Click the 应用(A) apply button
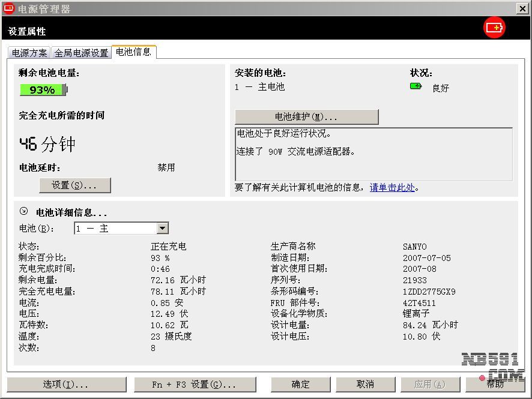This screenshot has height=399, width=532. pos(430,384)
